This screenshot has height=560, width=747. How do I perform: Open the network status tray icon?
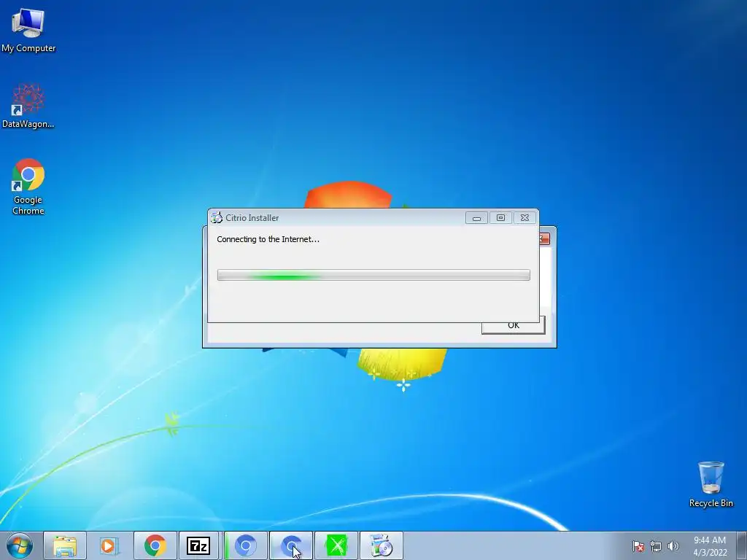656,546
